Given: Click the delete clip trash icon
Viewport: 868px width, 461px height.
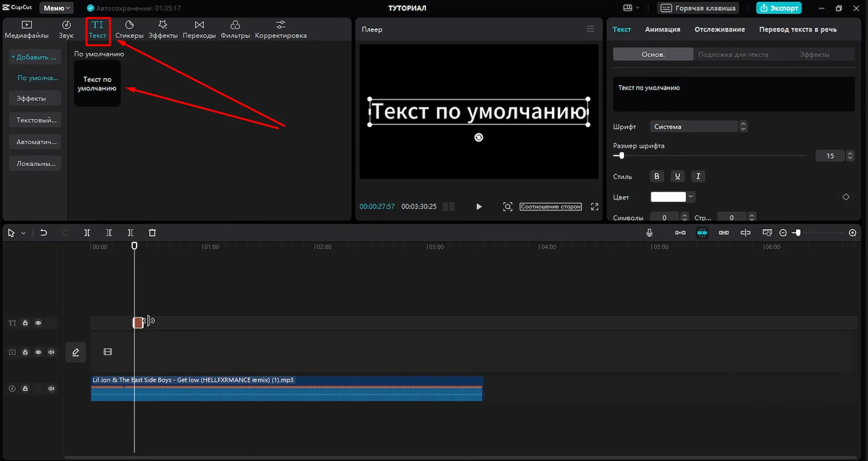Looking at the screenshot, I should tap(152, 232).
